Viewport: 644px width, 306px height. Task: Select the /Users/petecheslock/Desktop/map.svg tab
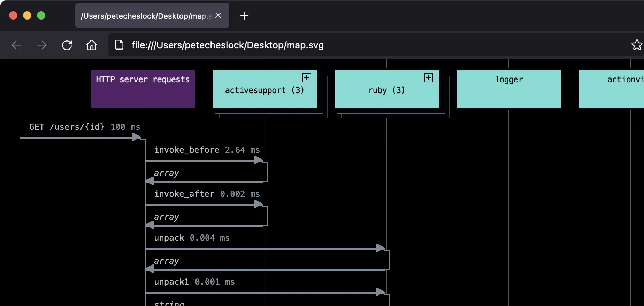click(152, 16)
